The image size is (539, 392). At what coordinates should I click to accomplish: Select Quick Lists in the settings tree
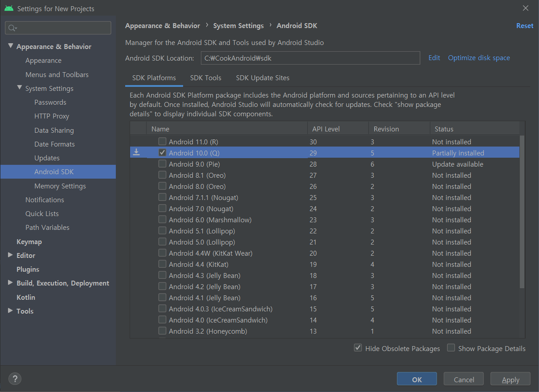(42, 213)
